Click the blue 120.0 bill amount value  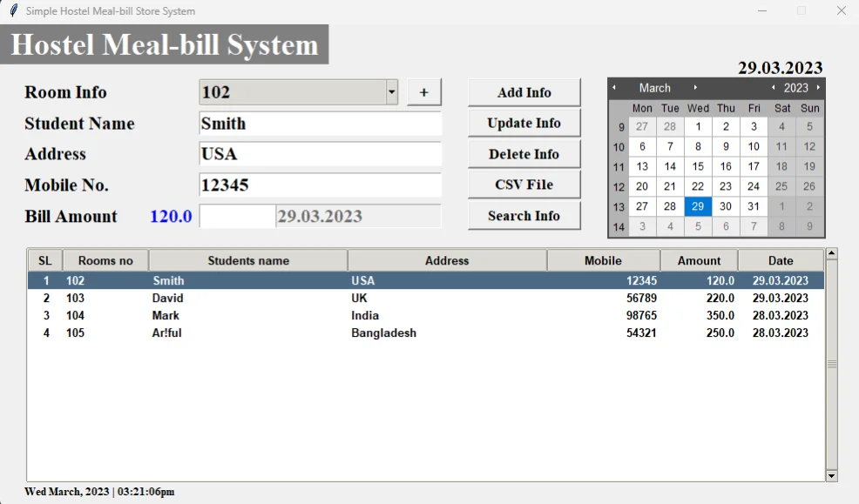[171, 216]
